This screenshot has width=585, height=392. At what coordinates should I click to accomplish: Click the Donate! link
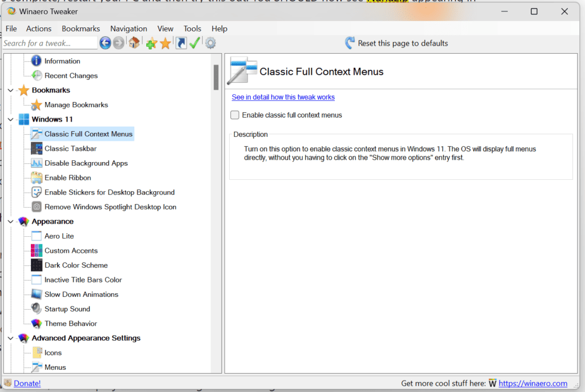point(27,383)
